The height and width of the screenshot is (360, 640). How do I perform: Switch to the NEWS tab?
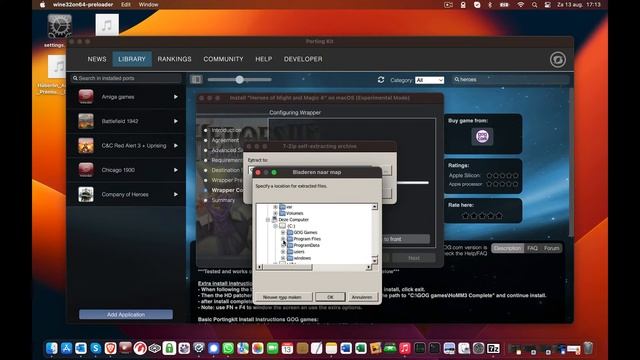tap(97, 59)
